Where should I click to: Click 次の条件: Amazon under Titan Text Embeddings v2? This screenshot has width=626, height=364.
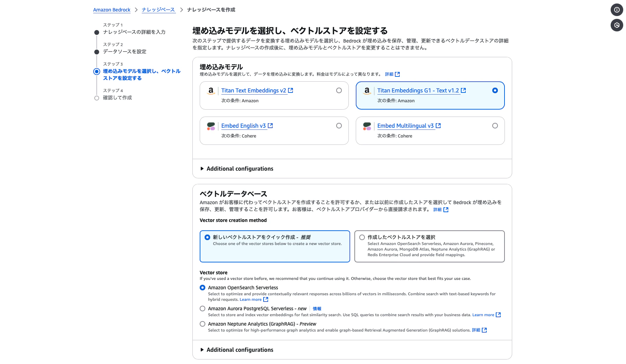click(240, 101)
